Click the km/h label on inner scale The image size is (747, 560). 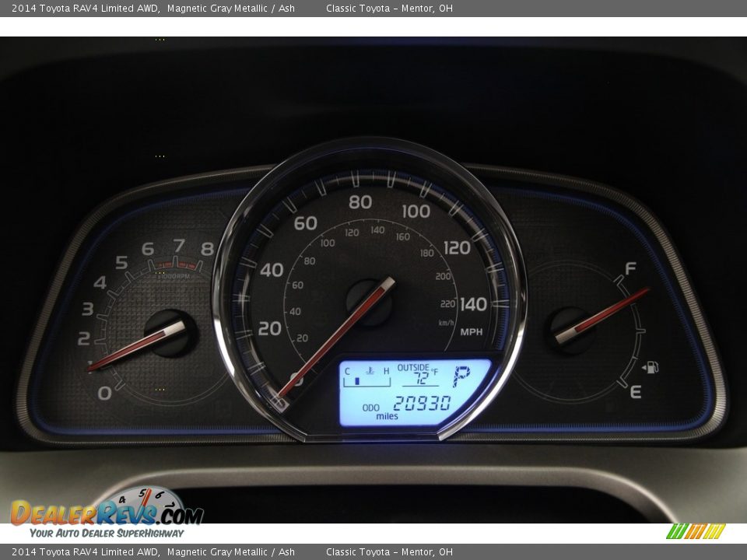pyautogui.click(x=446, y=323)
